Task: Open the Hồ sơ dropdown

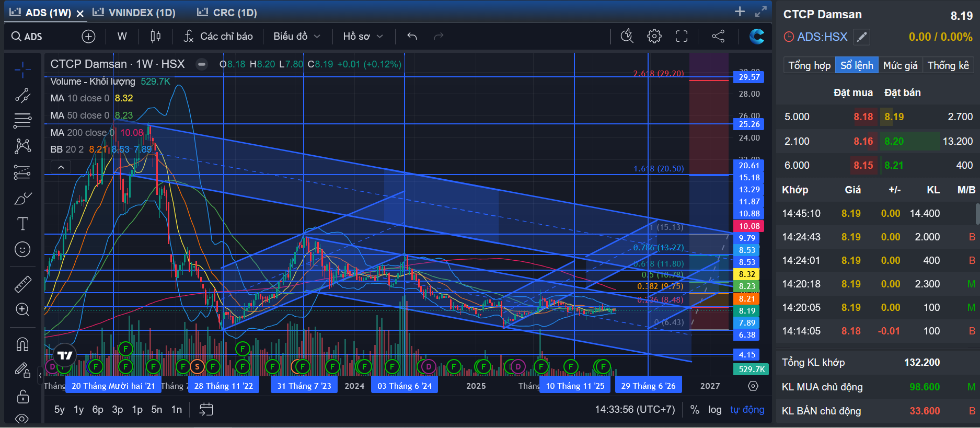Action: click(363, 36)
